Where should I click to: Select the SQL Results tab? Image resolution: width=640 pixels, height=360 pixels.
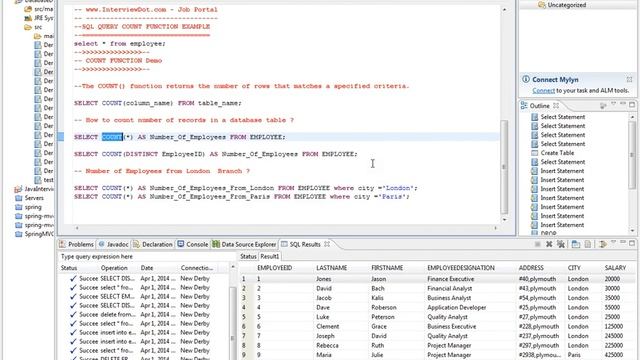pos(305,244)
